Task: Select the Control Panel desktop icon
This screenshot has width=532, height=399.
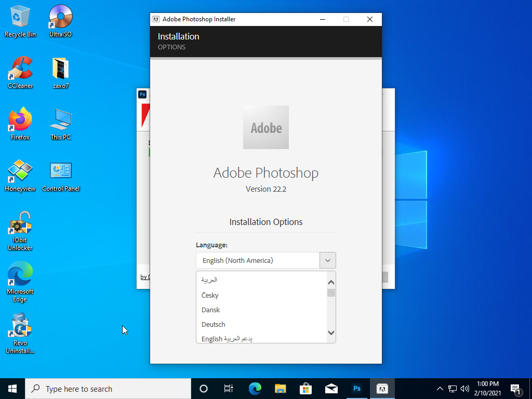Action: click(61, 176)
